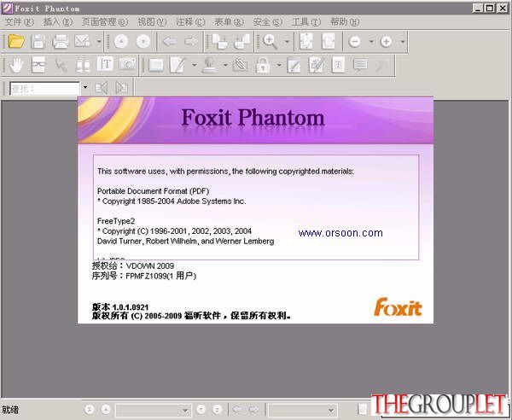Click the Save floppy disk icon
The width and height of the screenshot is (512, 420).
click(x=38, y=42)
